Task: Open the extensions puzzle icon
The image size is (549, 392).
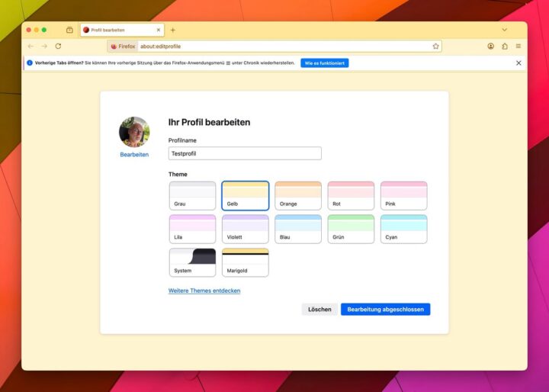Action: click(505, 46)
